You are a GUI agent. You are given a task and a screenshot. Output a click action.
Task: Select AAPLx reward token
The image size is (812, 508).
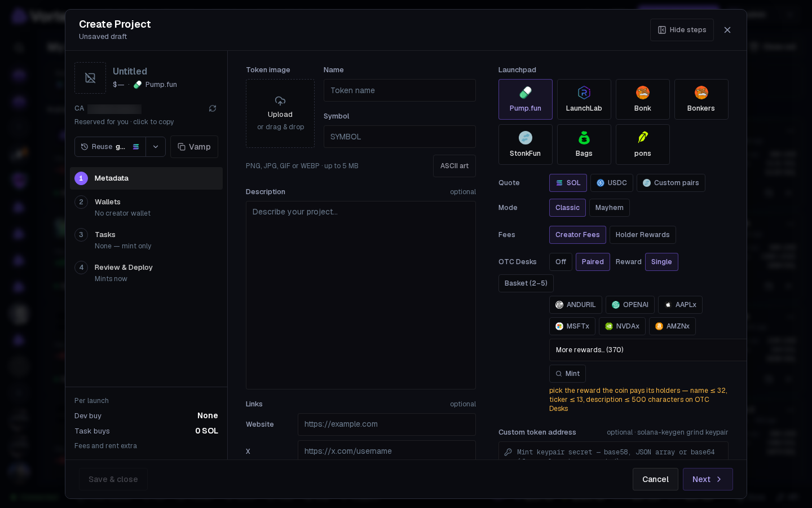pyautogui.click(x=680, y=305)
